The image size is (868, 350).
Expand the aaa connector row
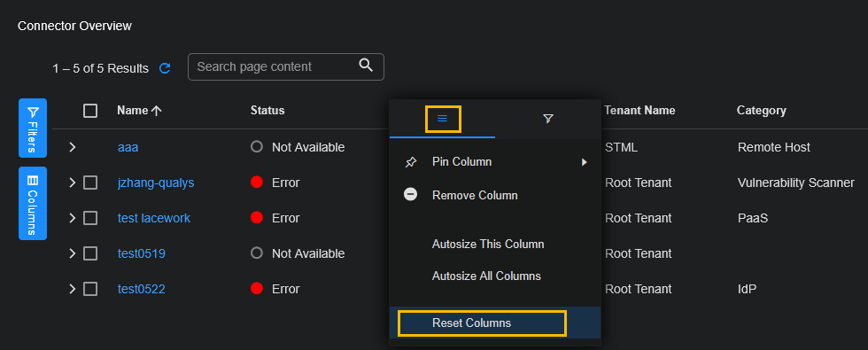72,147
